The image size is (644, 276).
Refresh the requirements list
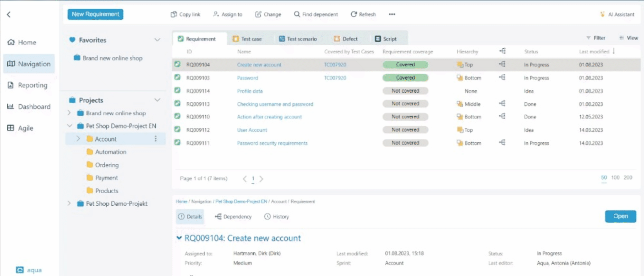pos(354,14)
